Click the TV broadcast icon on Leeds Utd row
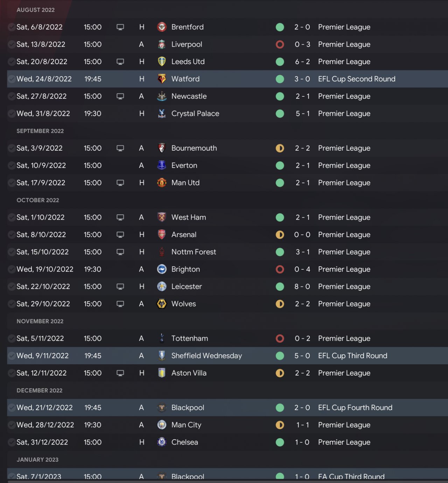 [120, 62]
